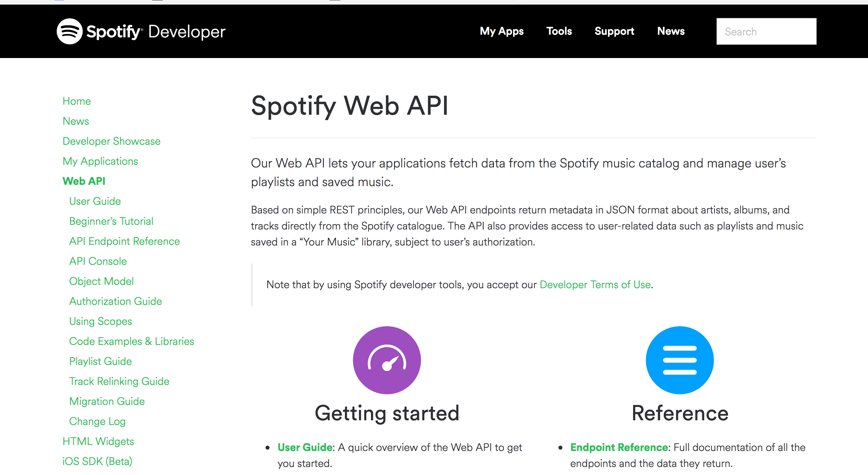Screen dimensions: 868x475
Task: Click the blue Reference list icon
Action: tap(680, 360)
